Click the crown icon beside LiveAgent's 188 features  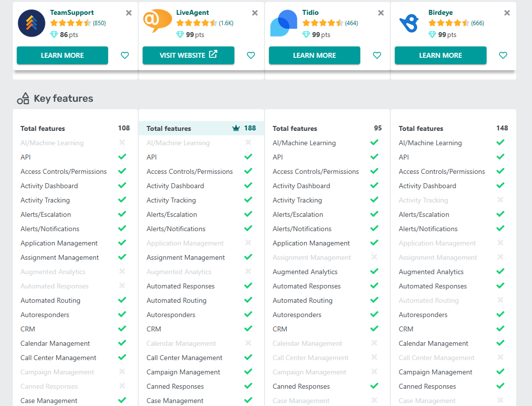pos(237,128)
